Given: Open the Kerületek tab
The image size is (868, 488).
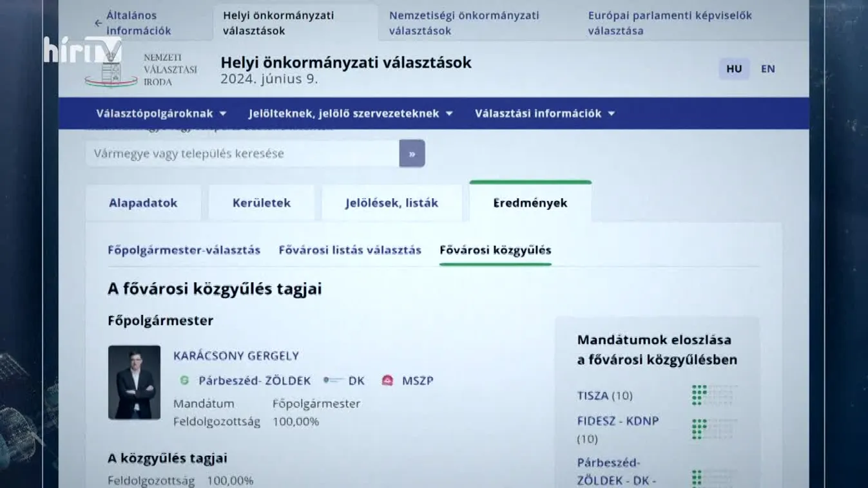Looking at the screenshot, I should click(262, 203).
